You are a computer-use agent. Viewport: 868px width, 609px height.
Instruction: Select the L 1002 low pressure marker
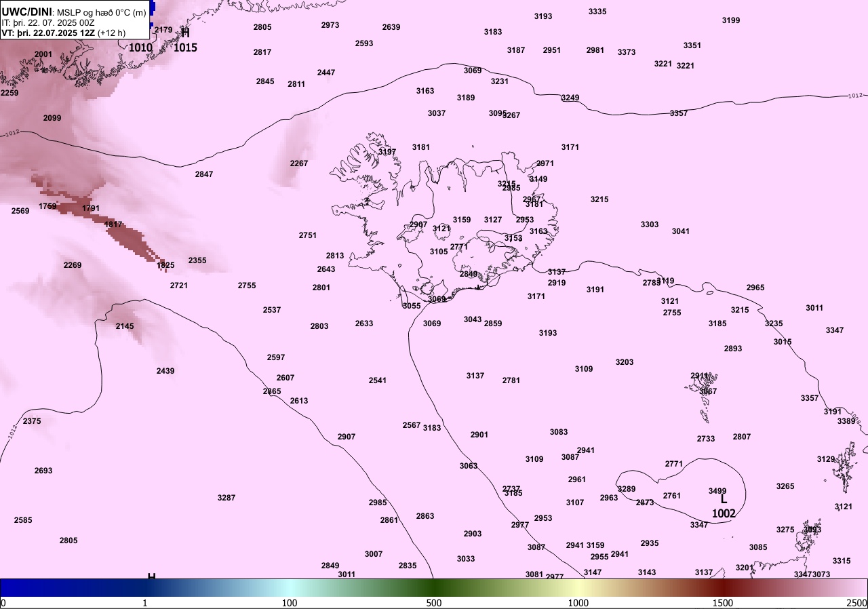pos(724,506)
